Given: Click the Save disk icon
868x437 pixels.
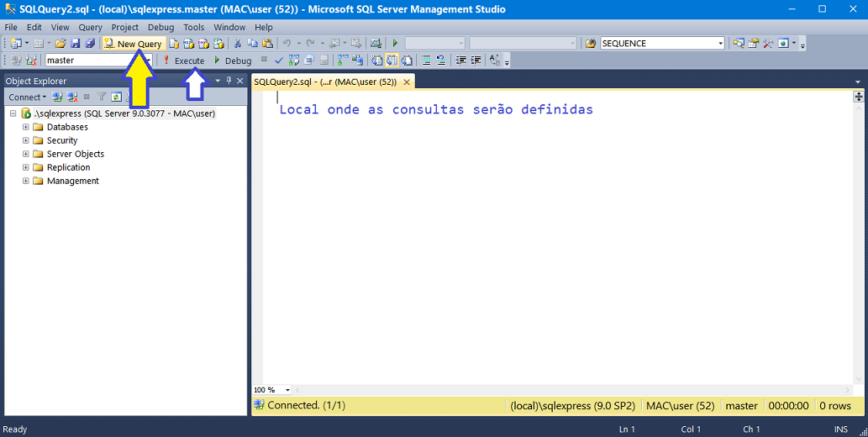Looking at the screenshot, I should point(76,43).
